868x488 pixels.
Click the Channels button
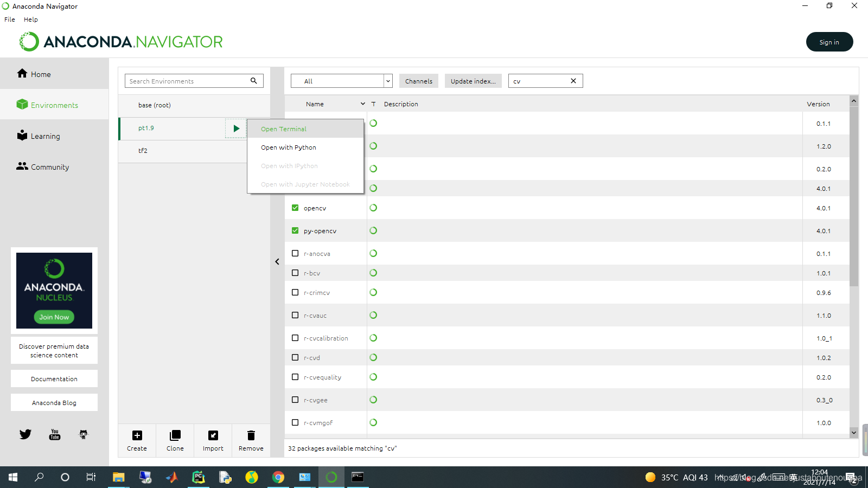tap(419, 81)
